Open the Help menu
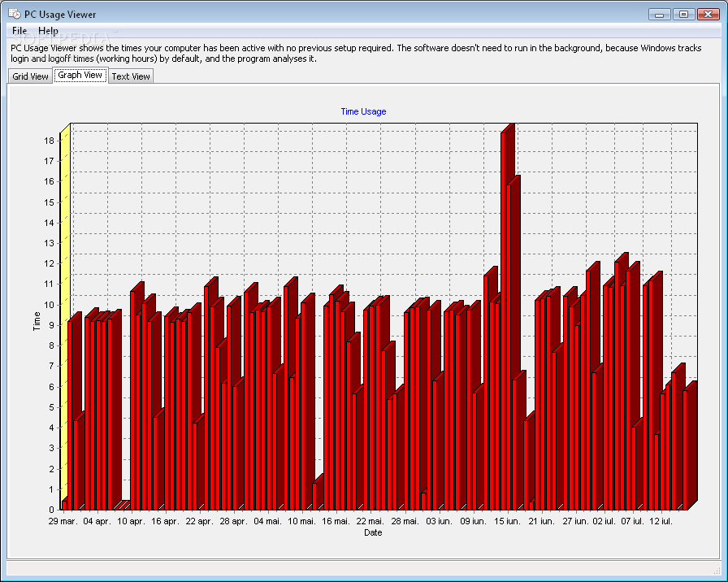The image size is (728, 582). (48, 31)
